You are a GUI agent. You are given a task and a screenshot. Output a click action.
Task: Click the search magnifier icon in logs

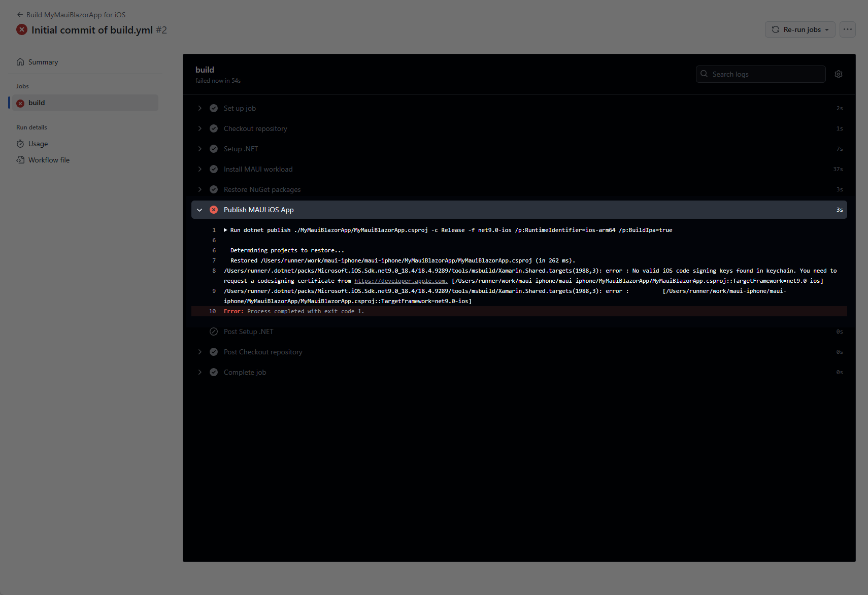704,74
